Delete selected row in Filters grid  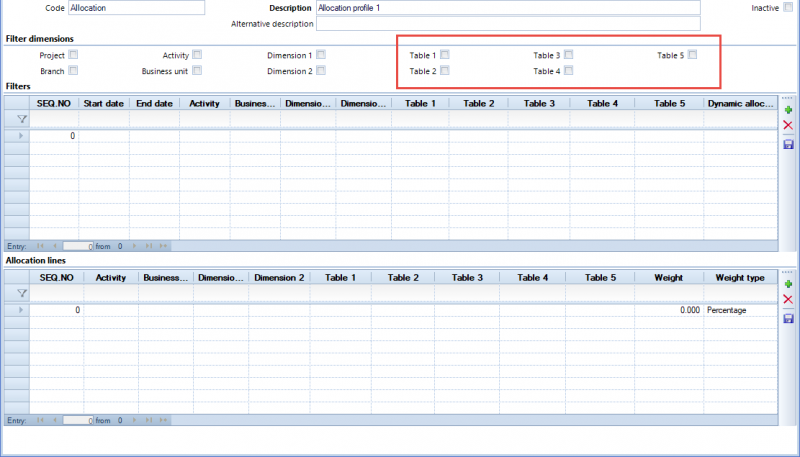[x=788, y=125]
